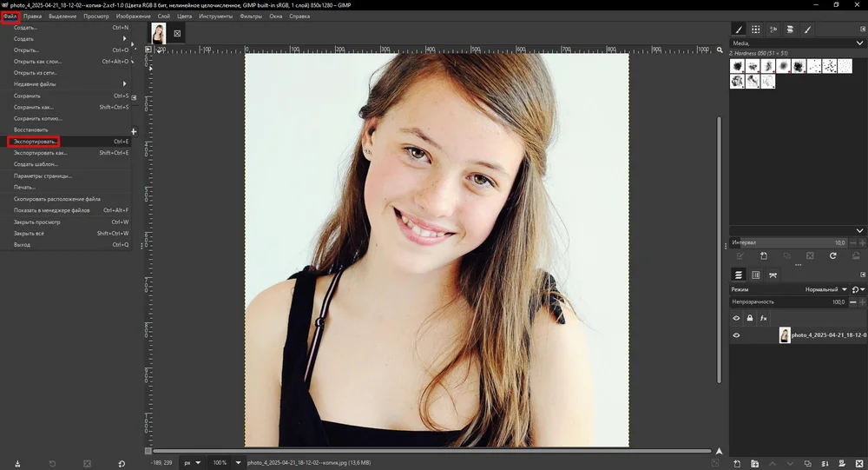Select the photo_4 layer row thumbnail

tap(785, 335)
